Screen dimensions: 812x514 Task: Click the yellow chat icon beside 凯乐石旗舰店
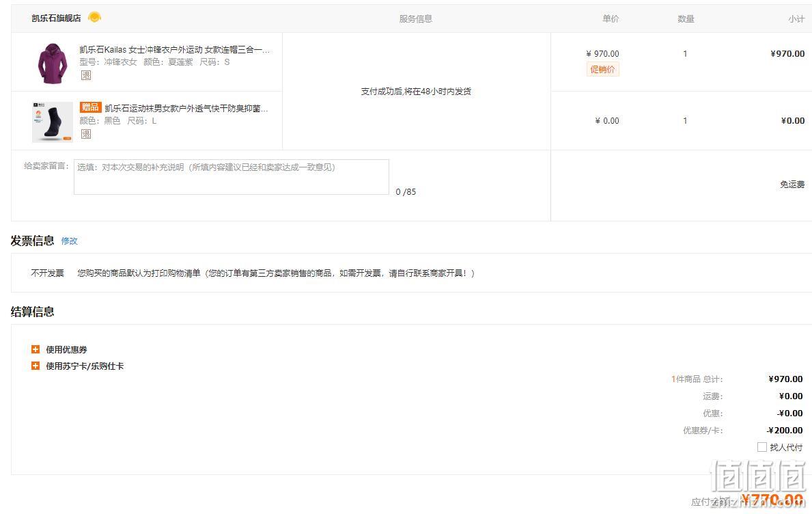point(95,18)
